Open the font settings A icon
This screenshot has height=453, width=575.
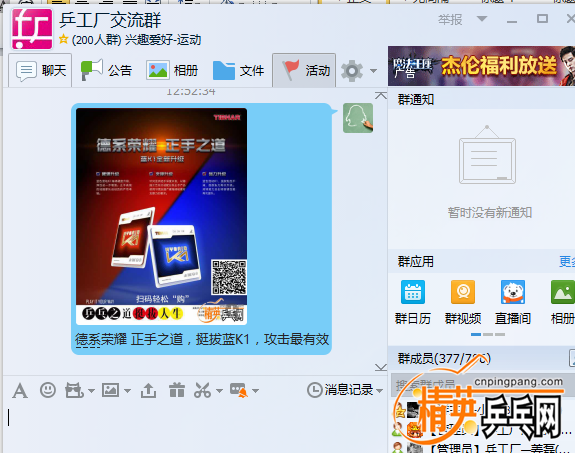pos(20,390)
